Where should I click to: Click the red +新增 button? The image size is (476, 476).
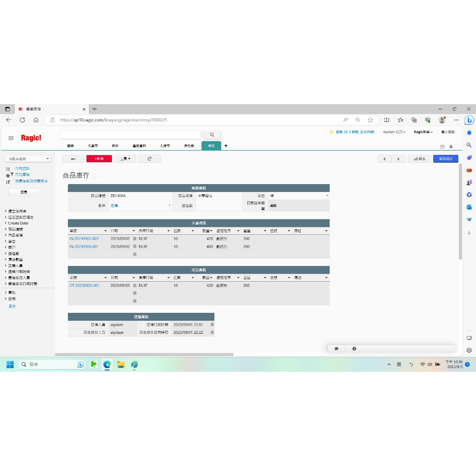(x=99, y=159)
